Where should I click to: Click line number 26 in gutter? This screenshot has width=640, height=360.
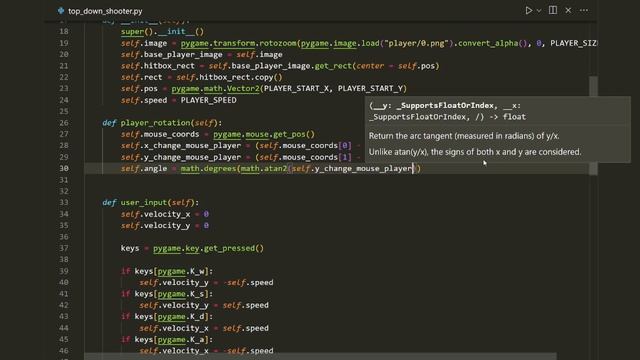coord(64,122)
